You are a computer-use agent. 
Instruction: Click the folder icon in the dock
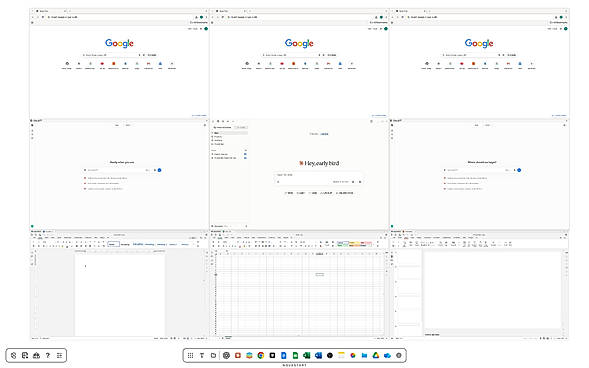point(213,355)
